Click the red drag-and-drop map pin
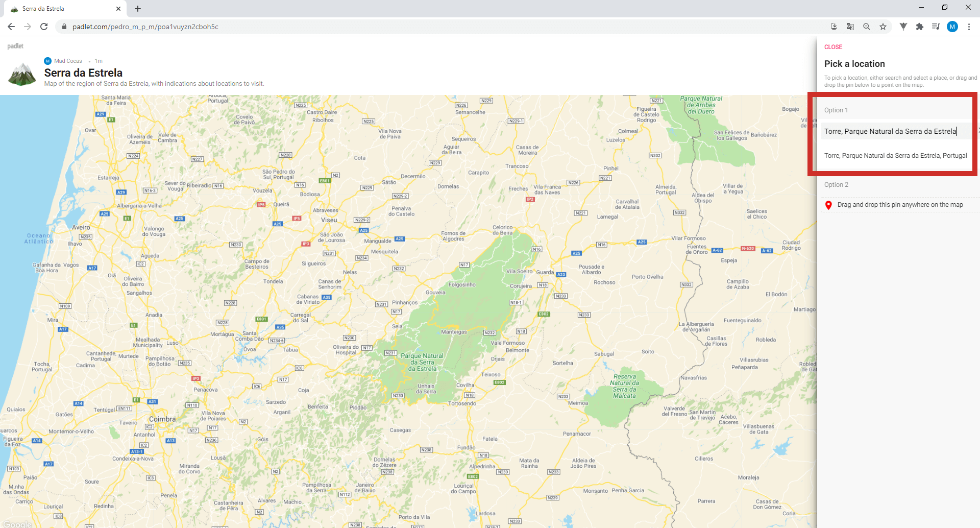The height and width of the screenshot is (528, 980). [x=828, y=205]
